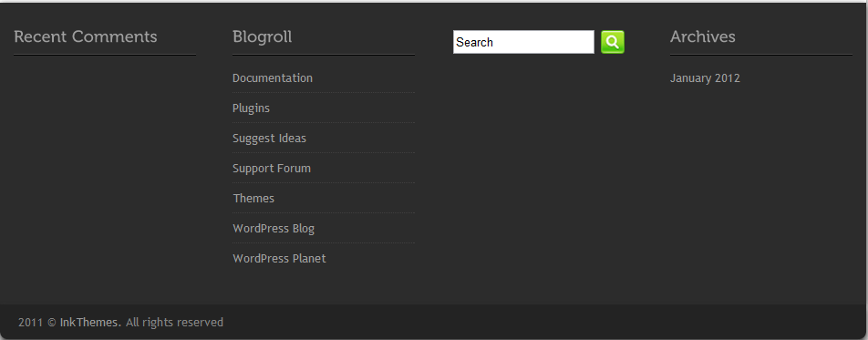Screen dimensions: 868x340
Task: Select the Blogroll heading text
Action: (x=262, y=37)
